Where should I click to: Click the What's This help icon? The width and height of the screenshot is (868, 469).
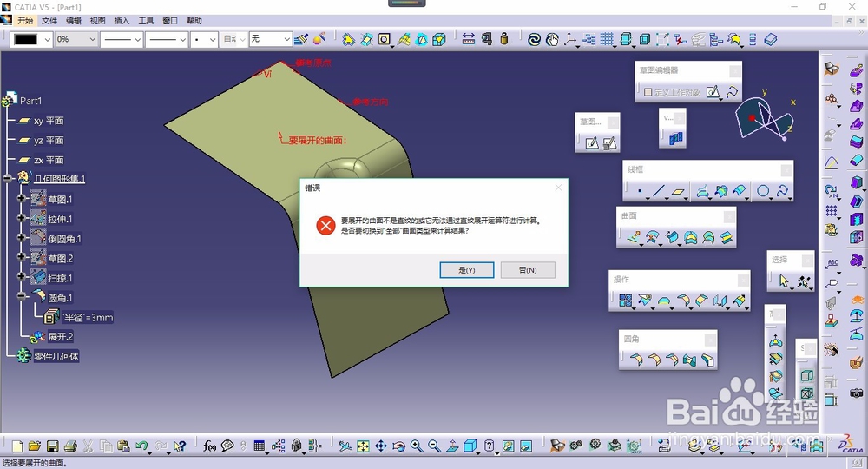tap(179, 446)
